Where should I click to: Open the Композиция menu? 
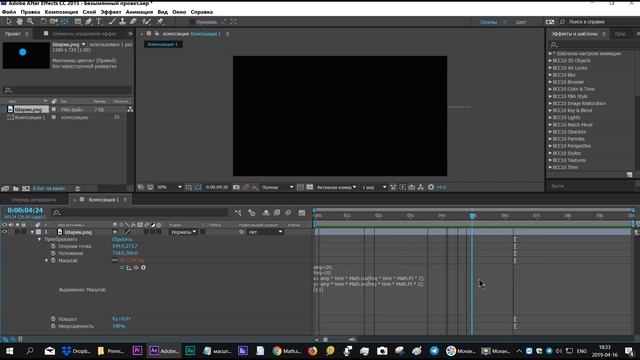[x=61, y=12]
